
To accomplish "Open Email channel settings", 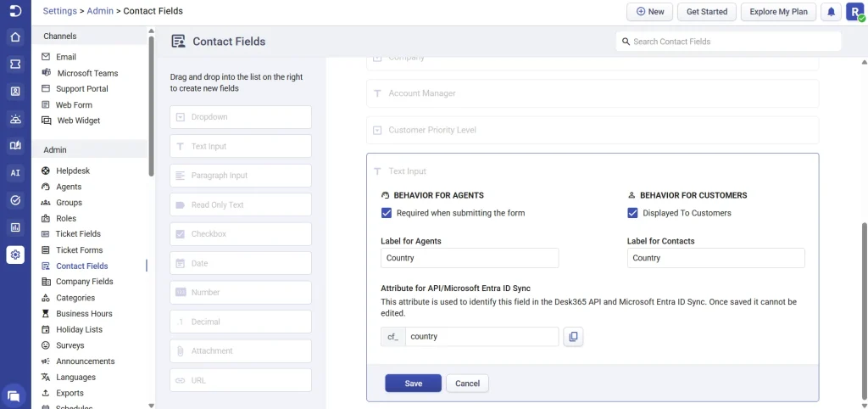I will pos(66,57).
